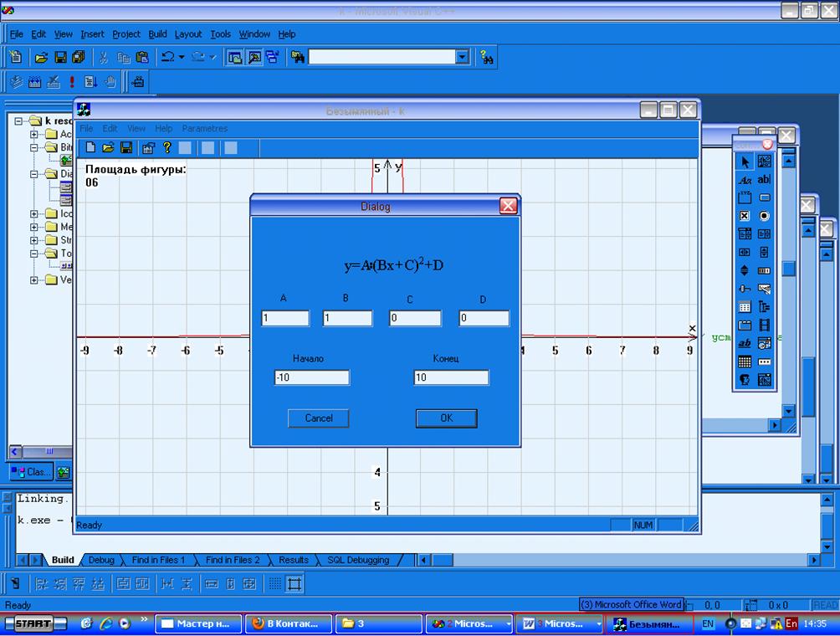Switch to the Find in Files 1 tab
Viewport: 840px width, 636px height.
pos(158,560)
